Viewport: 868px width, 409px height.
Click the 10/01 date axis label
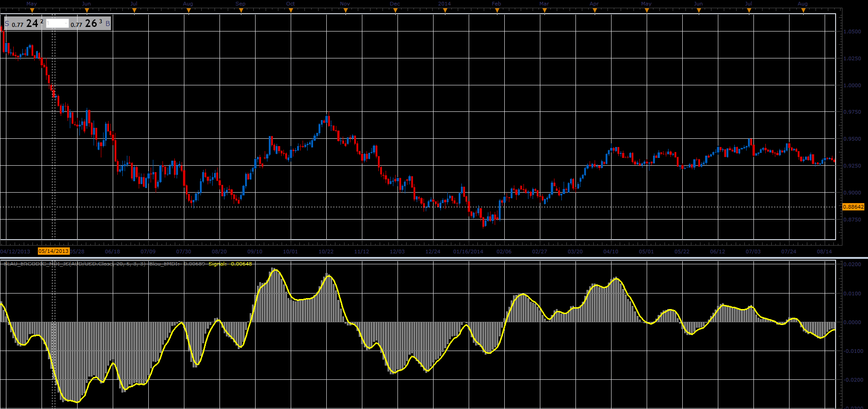click(290, 252)
